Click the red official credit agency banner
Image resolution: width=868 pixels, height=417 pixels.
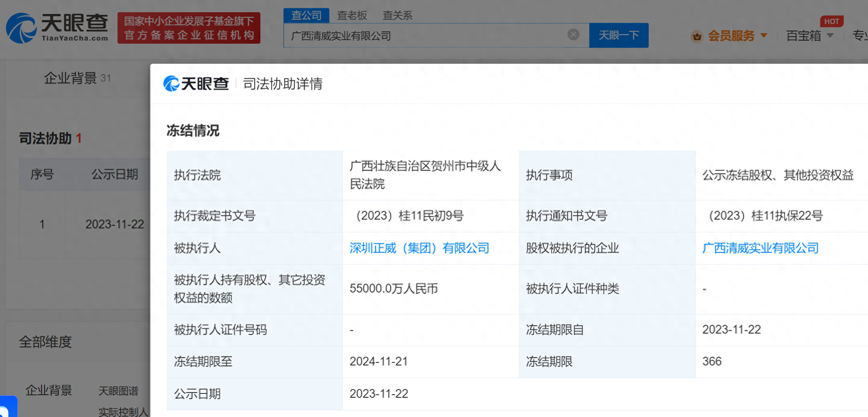coord(189,28)
